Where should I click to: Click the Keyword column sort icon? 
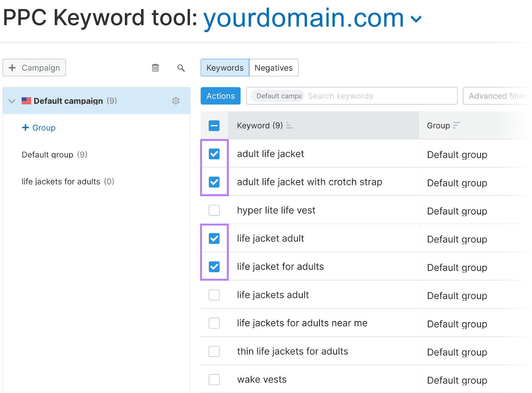click(290, 126)
